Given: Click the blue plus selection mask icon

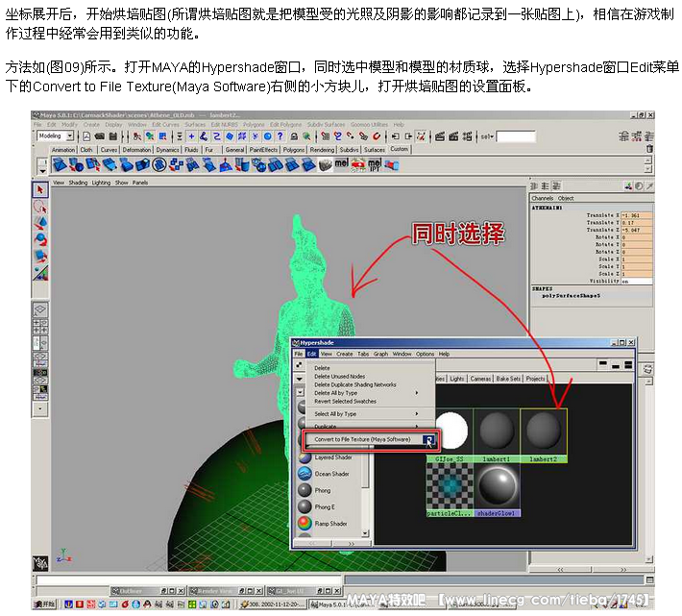Looking at the screenshot, I should click(x=191, y=136).
